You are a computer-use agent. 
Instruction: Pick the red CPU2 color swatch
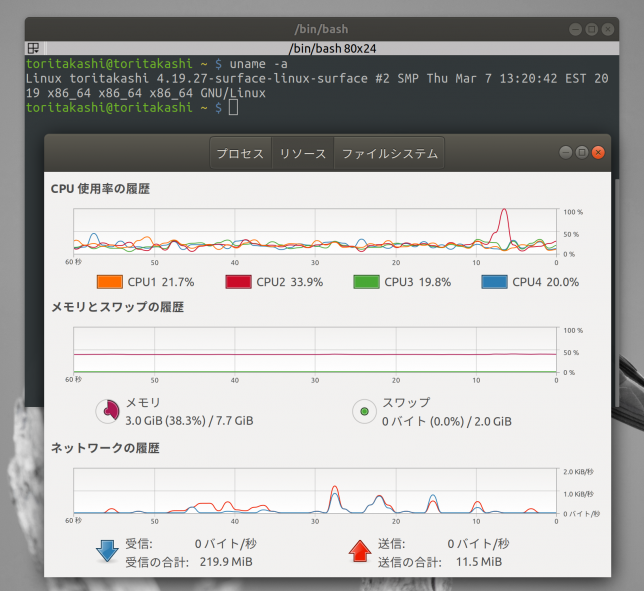click(x=238, y=282)
